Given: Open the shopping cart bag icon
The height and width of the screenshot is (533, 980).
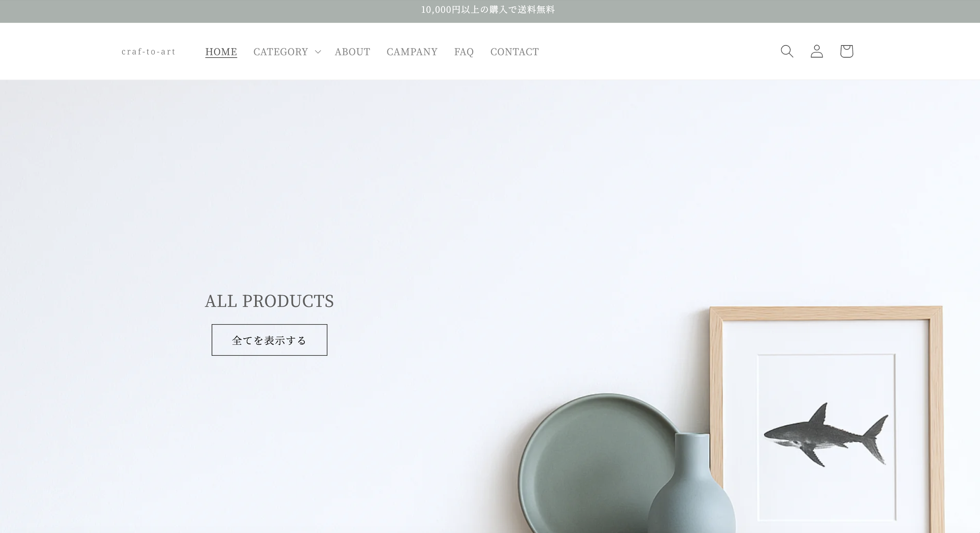Looking at the screenshot, I should pyautogui.click(x=846, y=51).
